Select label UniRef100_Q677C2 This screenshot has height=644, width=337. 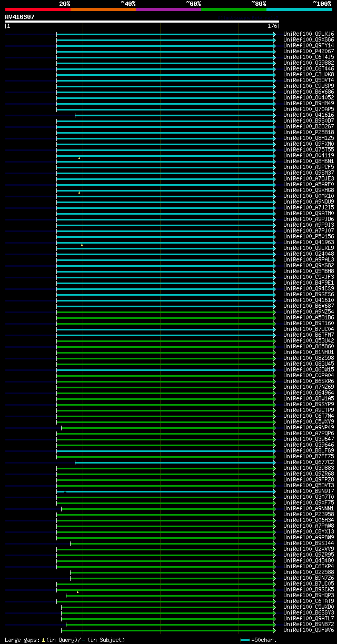point(309,462)
